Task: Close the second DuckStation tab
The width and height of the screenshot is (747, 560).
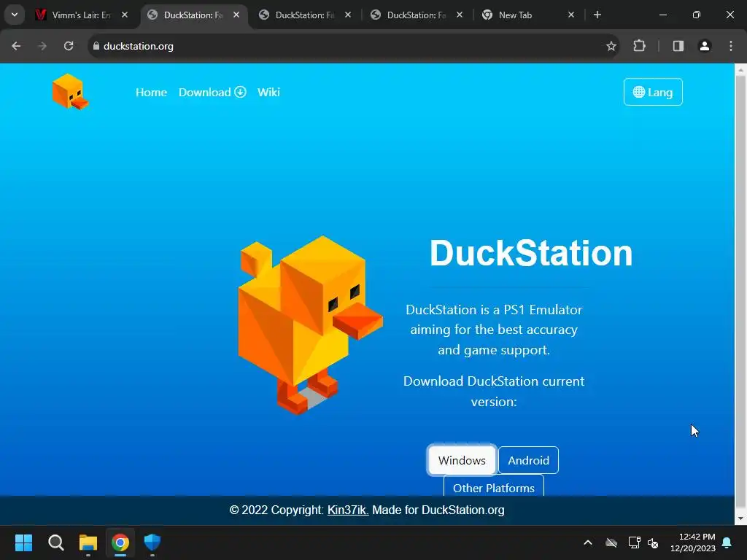Action: click(348, 15)
